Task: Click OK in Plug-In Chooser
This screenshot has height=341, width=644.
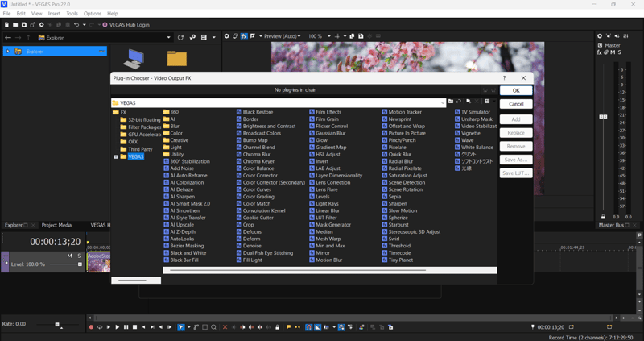Action: 516,91
